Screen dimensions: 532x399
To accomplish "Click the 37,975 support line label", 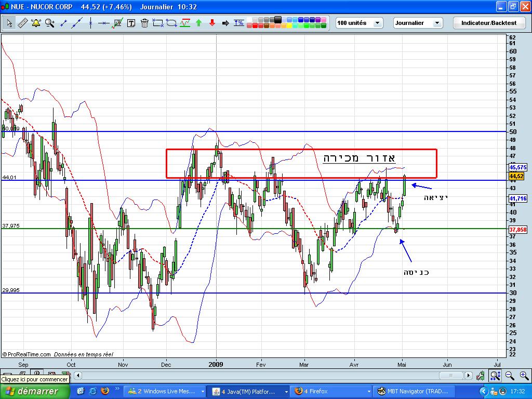I will (11, 225).
